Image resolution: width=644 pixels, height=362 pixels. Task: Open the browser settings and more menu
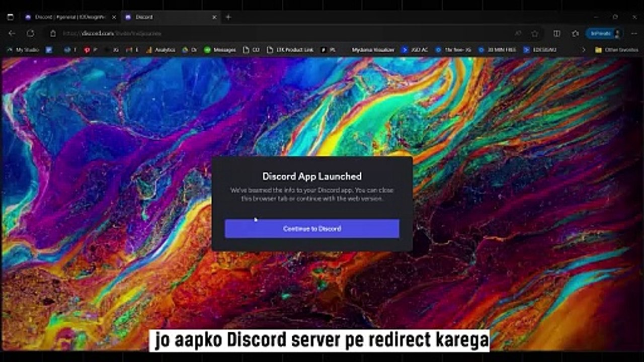pyautogui.click(x=634, y=34)
